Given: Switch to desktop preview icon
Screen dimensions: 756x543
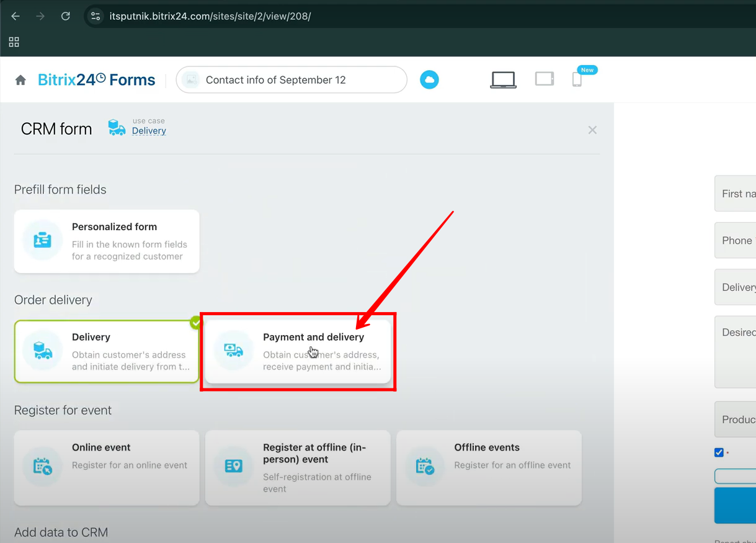Looking at the screenshot, I should coord(503,79).
